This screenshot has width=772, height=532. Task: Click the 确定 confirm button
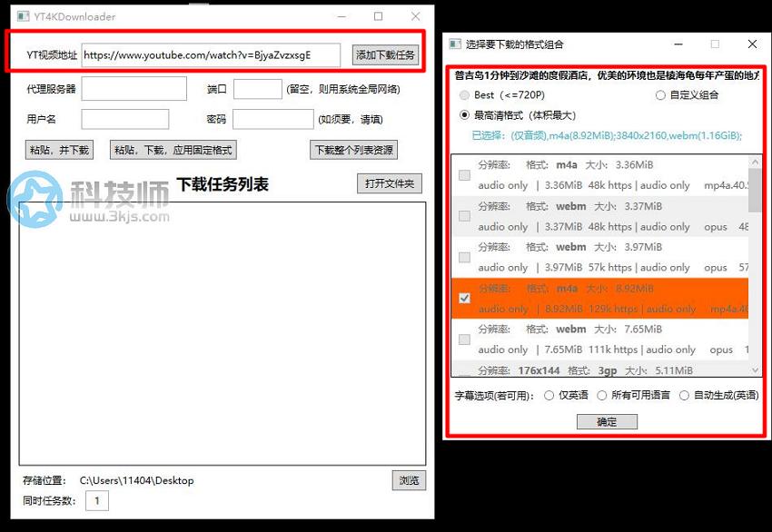pos(607,422)
